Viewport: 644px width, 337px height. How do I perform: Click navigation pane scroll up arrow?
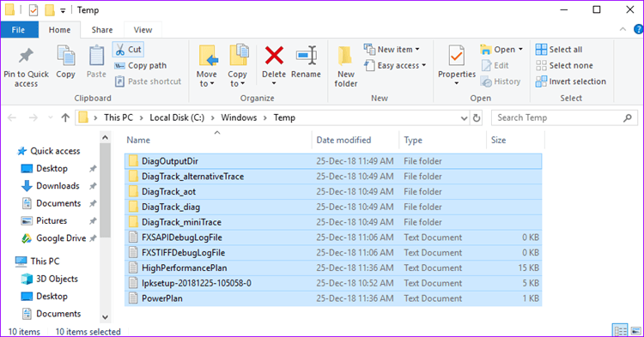(x=105, y=138)
